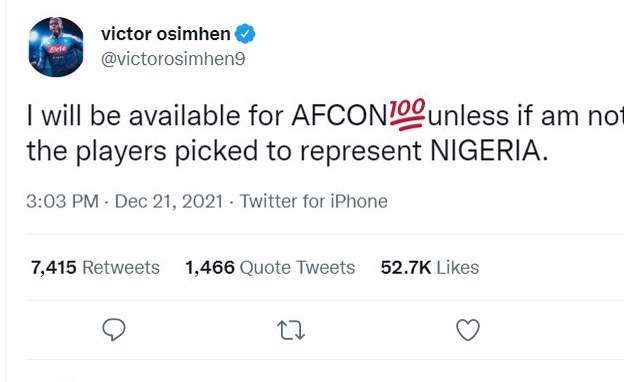Click the Dec 21, 2021 date
The height and width of the screenshot is (382, 624).
[169, 201]
